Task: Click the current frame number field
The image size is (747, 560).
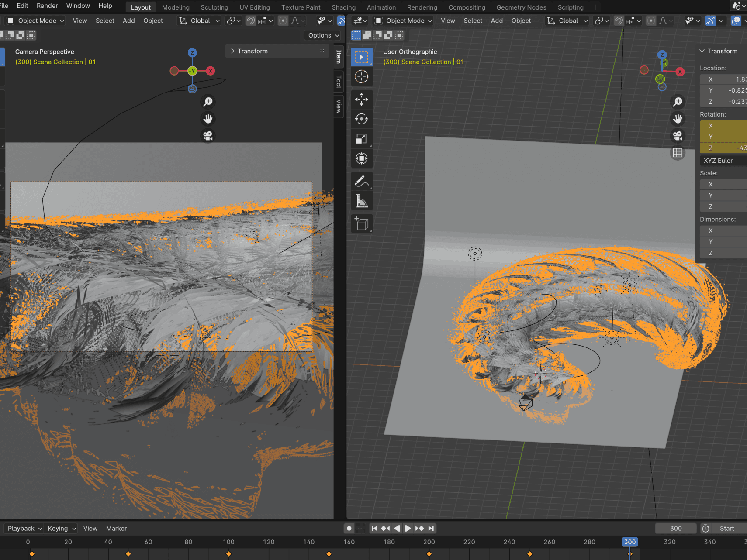Action: (x=675, y=529)
